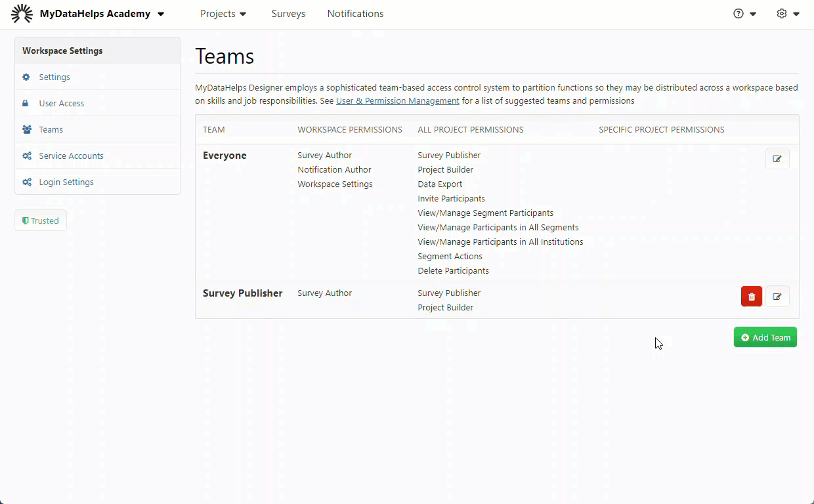Expand the Projects dropdown menu
Screen dimensions: 814x504
[x=223, y=14]
